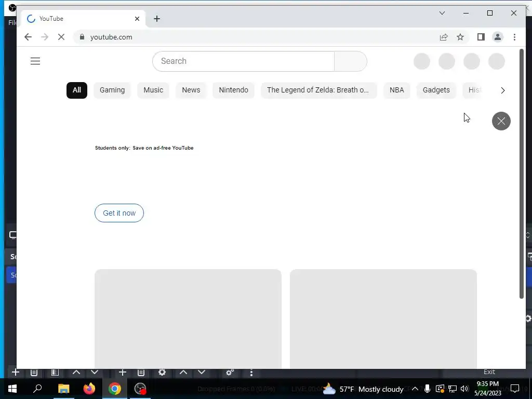532x399 pixels.
Task: Select the NBA topic chip
Action: click(x=396, y=90)
